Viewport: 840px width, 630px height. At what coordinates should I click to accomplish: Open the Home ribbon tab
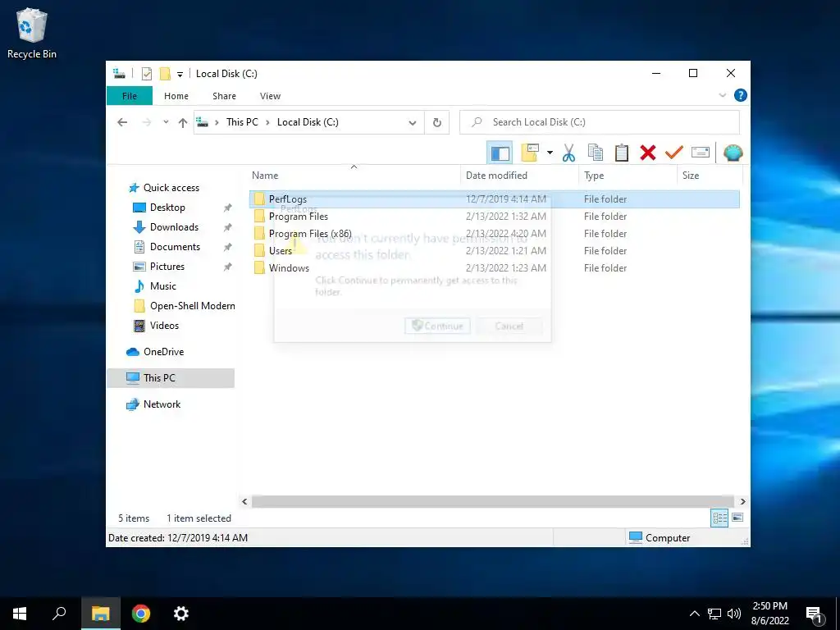click(x=176, y=96)
